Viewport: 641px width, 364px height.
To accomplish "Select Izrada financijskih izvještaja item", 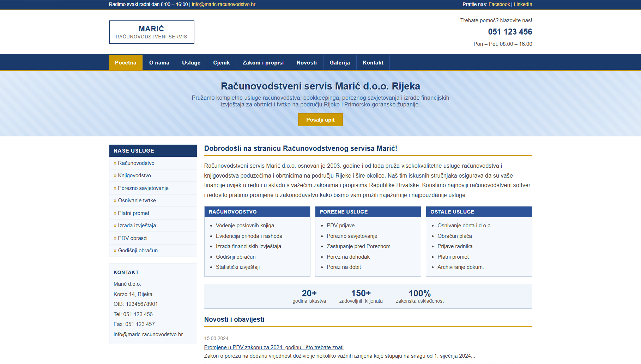I will click(x=248, y=246).
